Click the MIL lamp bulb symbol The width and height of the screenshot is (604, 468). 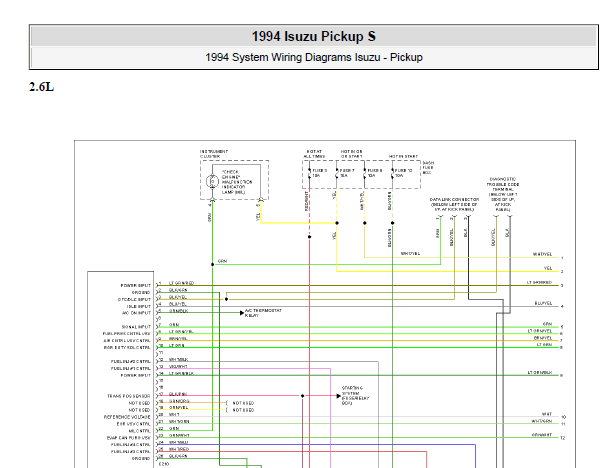click(212, 181)
